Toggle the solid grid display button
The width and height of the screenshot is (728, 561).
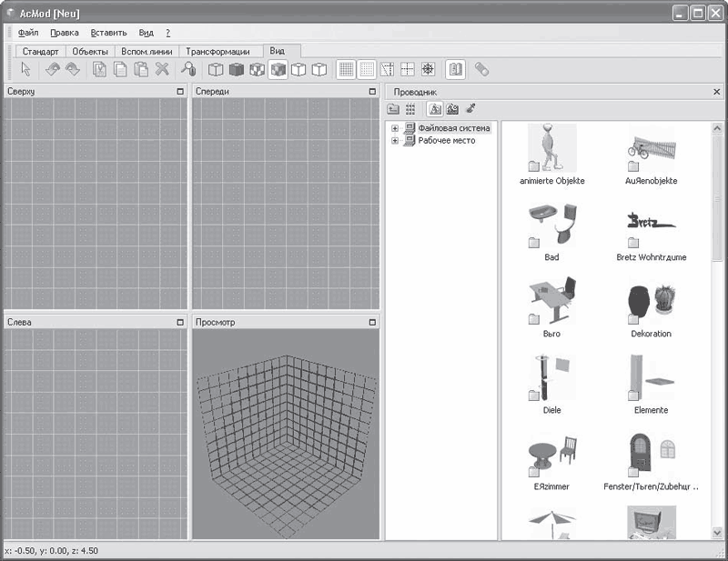(346, 69)
